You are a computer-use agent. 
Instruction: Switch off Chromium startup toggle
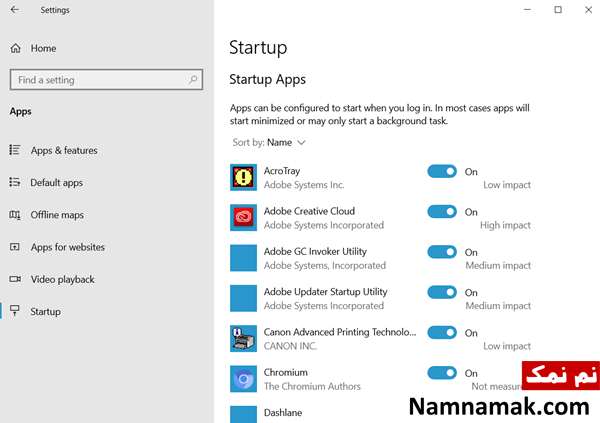pos(442,373)
